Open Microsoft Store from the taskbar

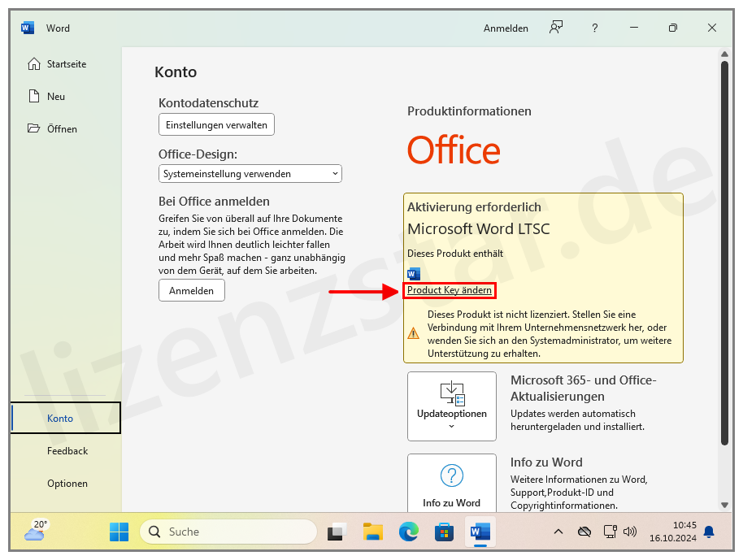(444, 532)
